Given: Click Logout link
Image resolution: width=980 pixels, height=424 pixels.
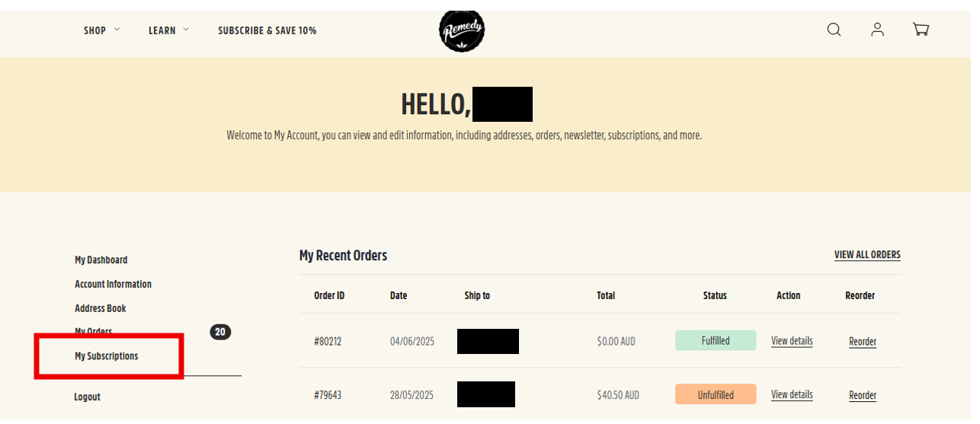Looking at the screenshot, I should coord(88,397).
